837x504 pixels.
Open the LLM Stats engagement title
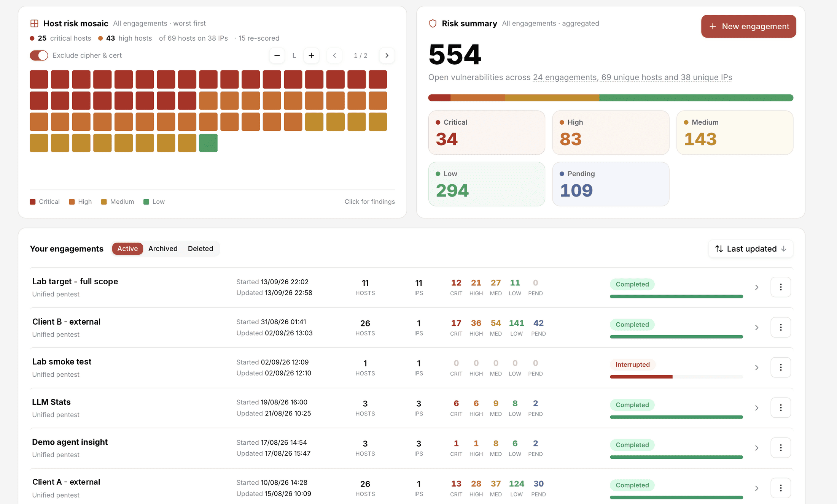coord(51,402)
